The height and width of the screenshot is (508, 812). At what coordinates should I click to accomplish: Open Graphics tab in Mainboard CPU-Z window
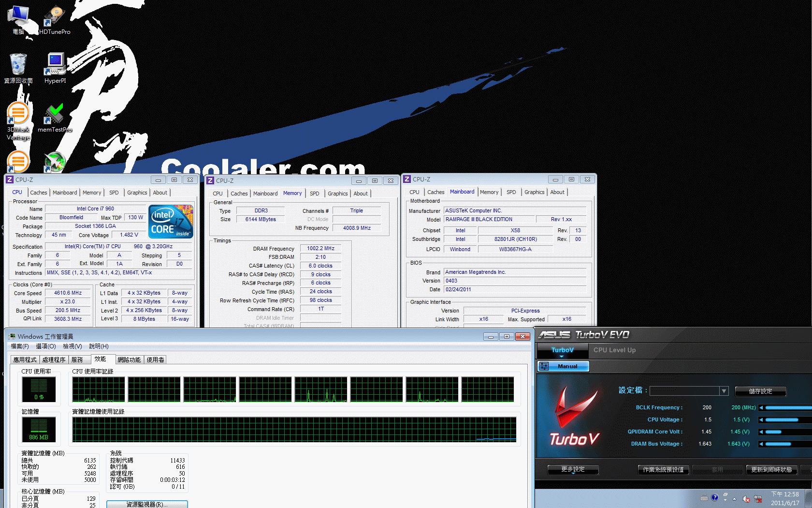(x=535, y=192)
